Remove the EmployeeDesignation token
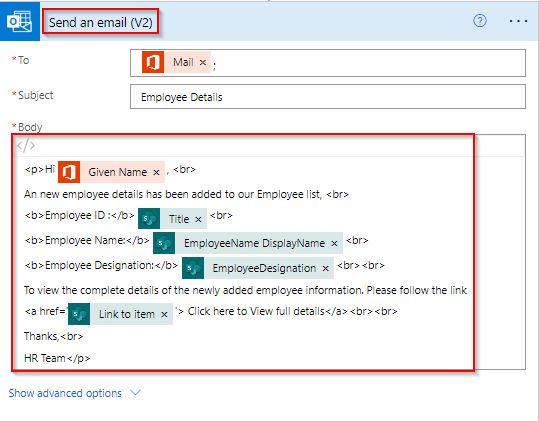The image size is (539, 422). point(326,268)
